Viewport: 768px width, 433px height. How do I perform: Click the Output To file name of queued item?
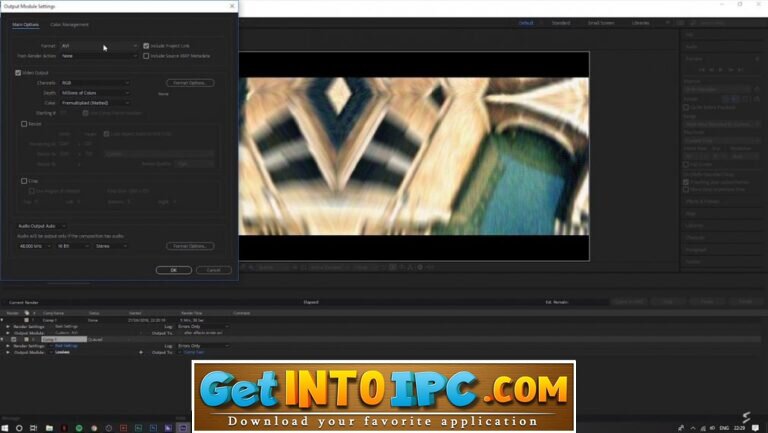tap(194, 352)
